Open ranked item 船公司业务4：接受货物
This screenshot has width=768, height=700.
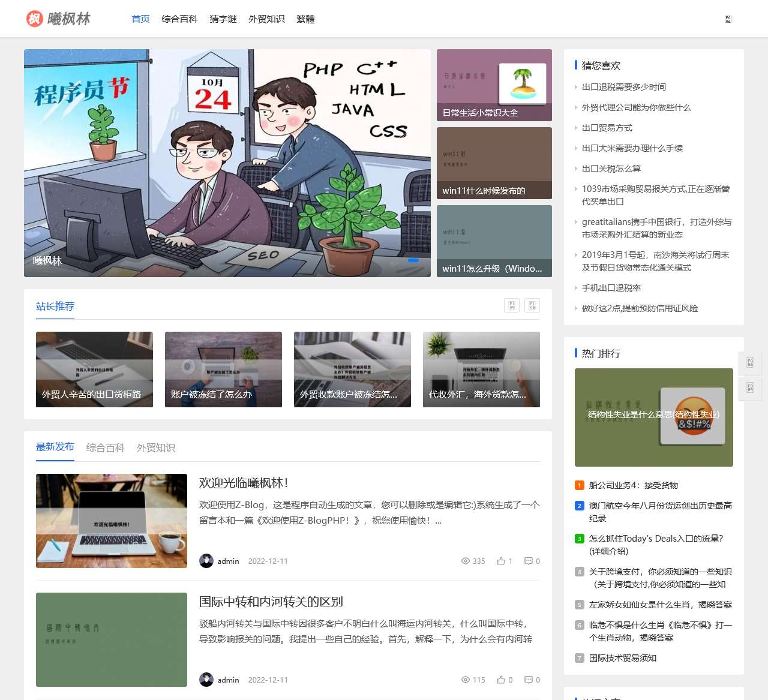pos(634,485)
